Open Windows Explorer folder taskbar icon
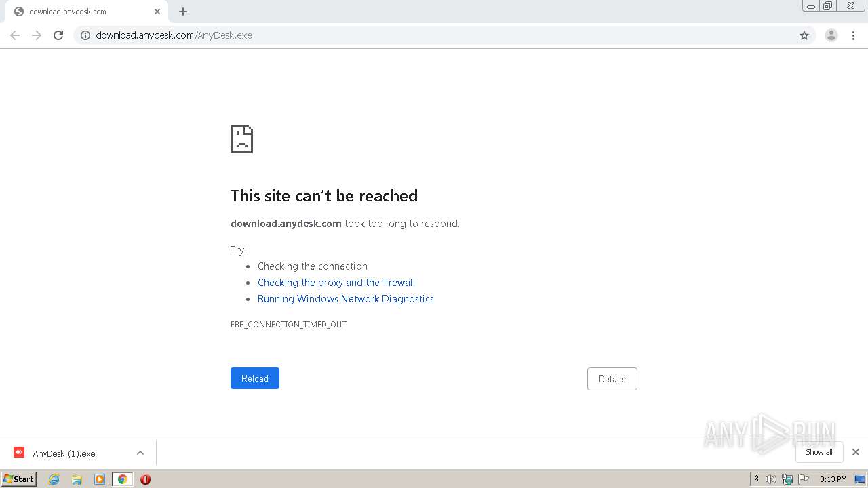The image size is (868, 488). pos(77,479)
